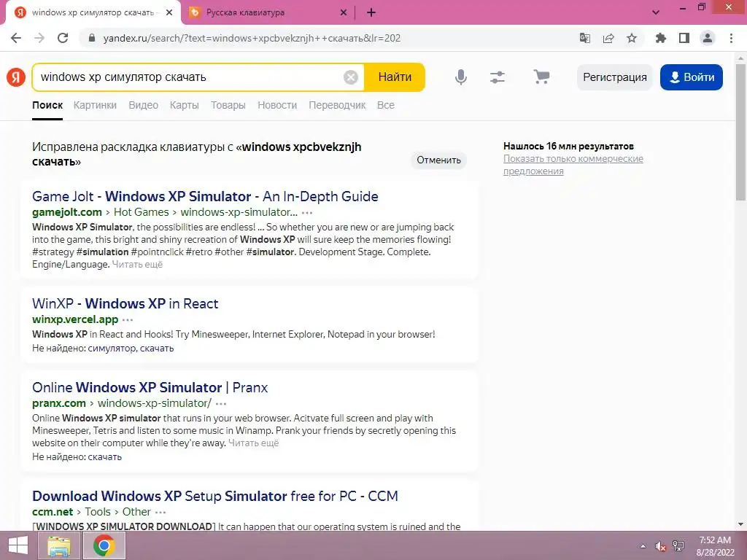Bookmark this page with the star icon

632,38
